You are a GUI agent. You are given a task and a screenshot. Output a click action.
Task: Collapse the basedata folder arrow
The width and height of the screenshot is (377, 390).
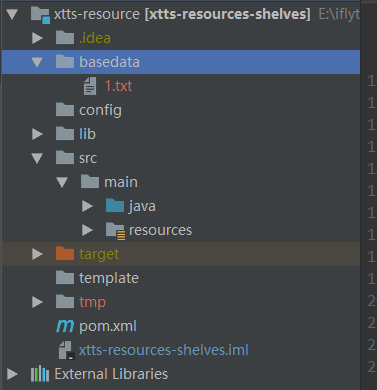pyautogui.click(x=37, y=62)
